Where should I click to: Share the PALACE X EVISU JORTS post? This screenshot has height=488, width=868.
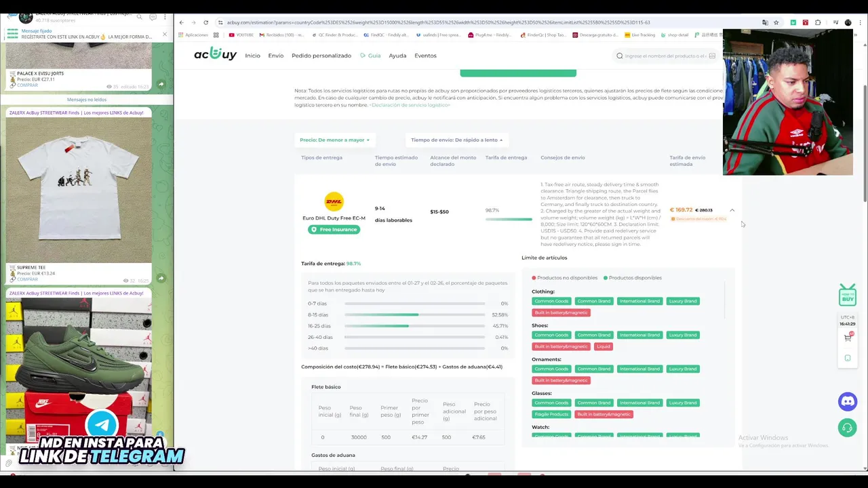(161, 84)
